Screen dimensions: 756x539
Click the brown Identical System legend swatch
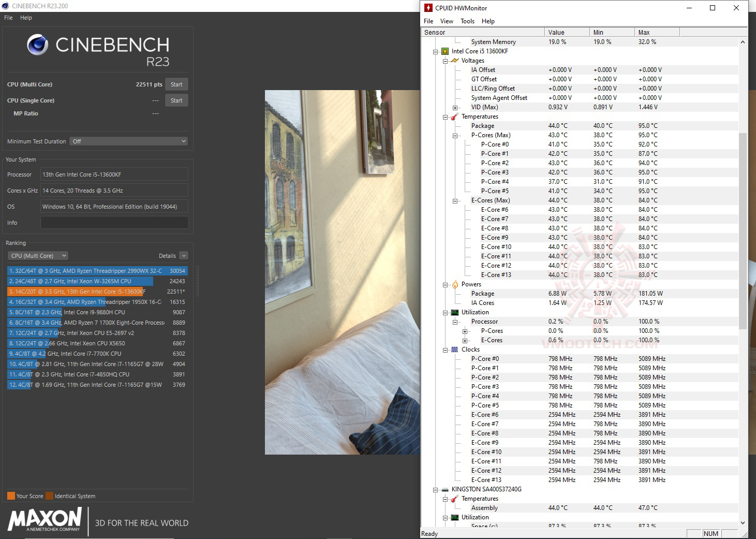(49, 496)
